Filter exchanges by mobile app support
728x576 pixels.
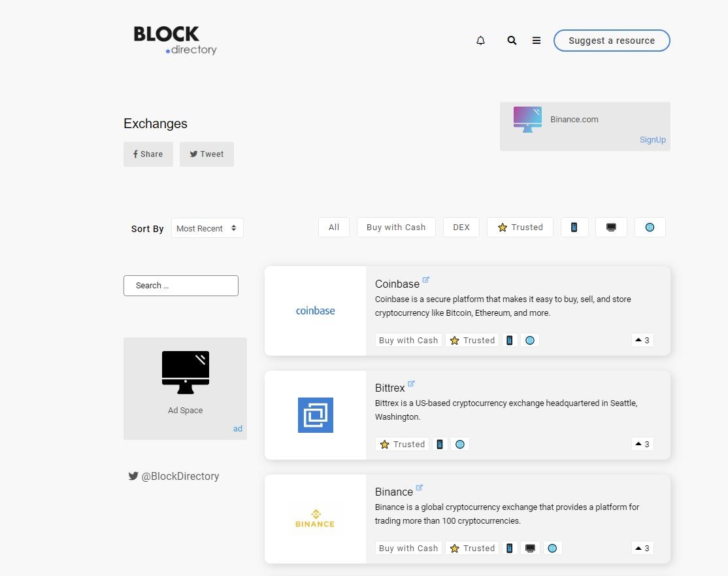pos(574,227)
